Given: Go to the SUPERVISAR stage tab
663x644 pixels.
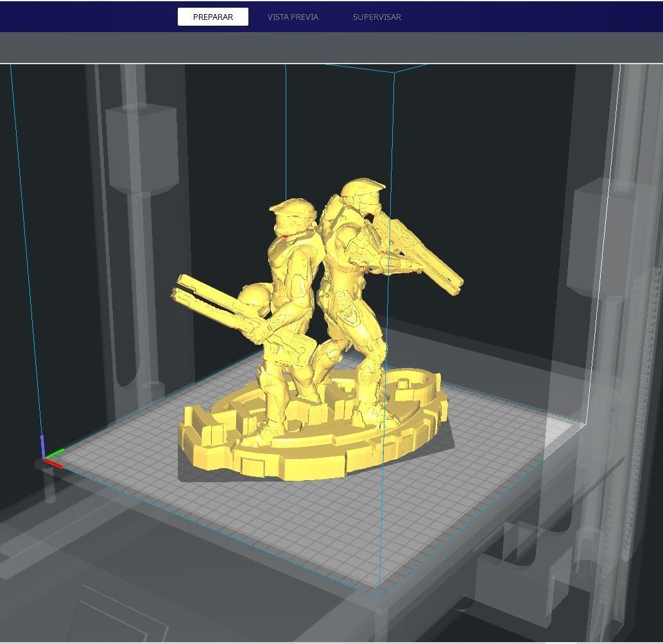Looking at the screenshot, I should 377,17.
